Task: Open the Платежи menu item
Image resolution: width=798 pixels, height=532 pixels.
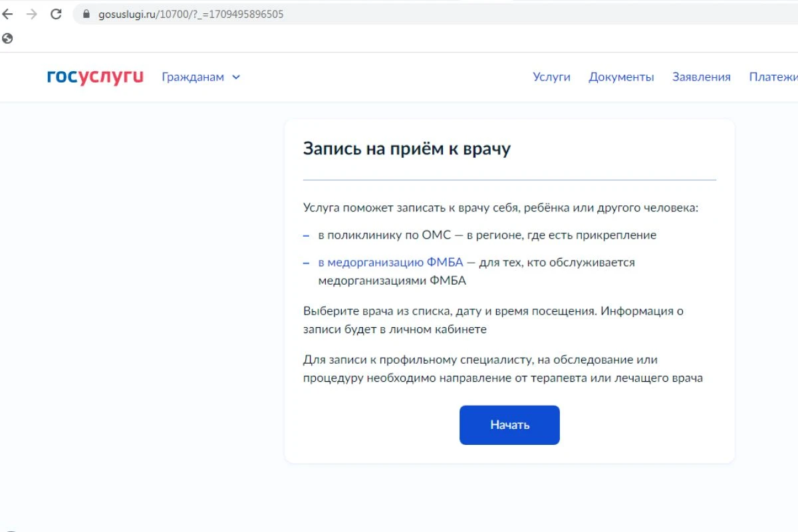Action: tap(773, 77)
